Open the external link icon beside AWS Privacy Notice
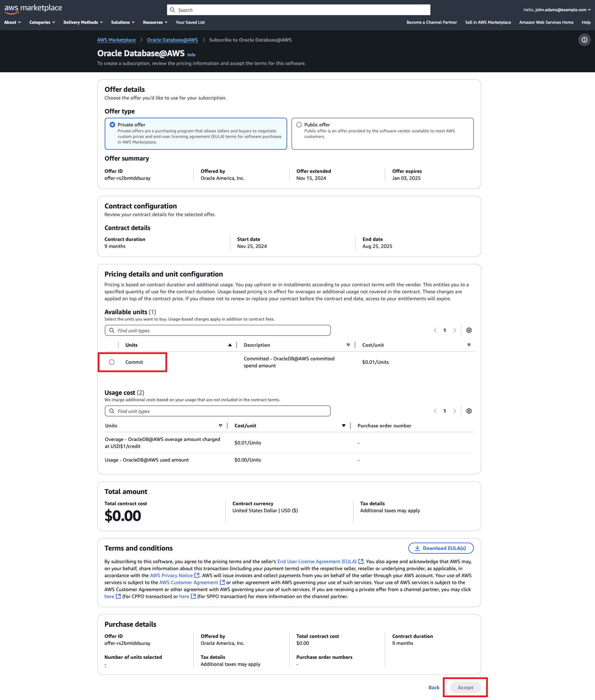The width and height of the screenshot is (595, 700). [196, 575]
